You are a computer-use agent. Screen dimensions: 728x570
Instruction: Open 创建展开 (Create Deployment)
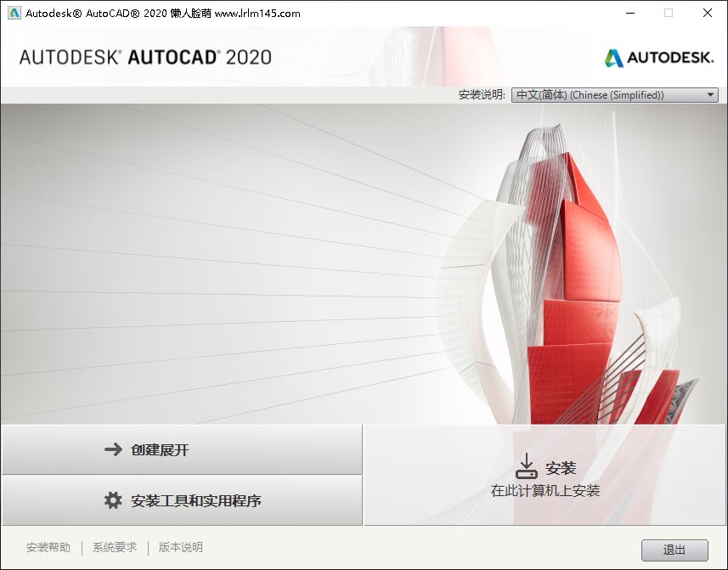[x=182, y=449]
